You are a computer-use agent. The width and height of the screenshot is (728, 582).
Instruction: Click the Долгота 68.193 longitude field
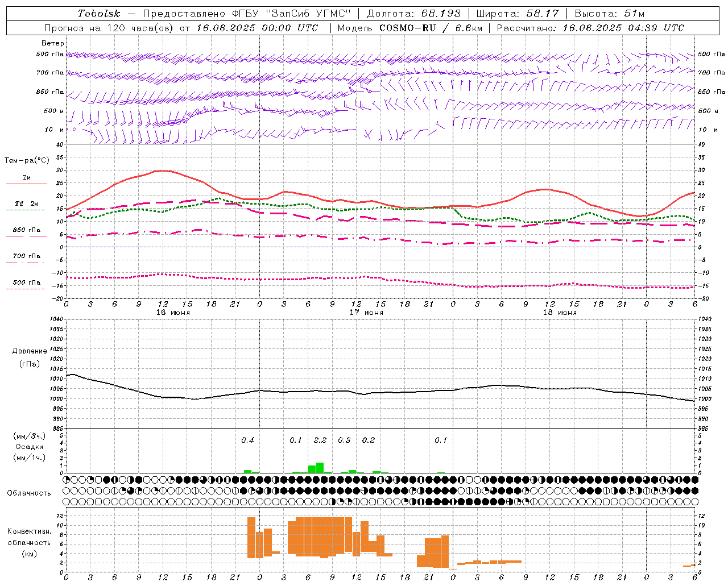click(413, 14)
